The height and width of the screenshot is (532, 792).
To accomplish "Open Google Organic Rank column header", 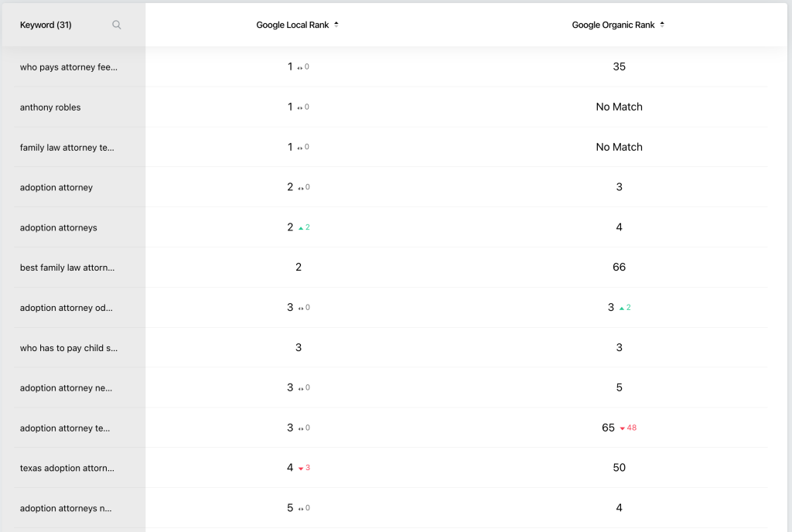I will 613,25.
